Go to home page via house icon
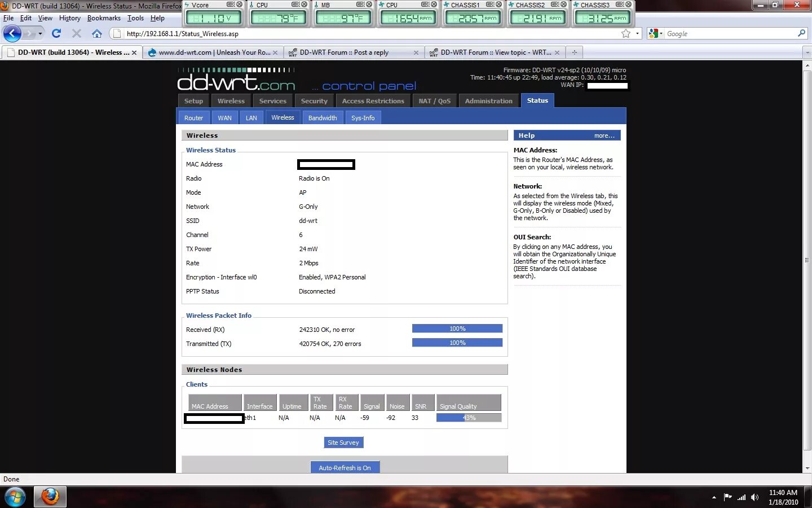Screen dimensions: 812x508 [x=97, y=34]
